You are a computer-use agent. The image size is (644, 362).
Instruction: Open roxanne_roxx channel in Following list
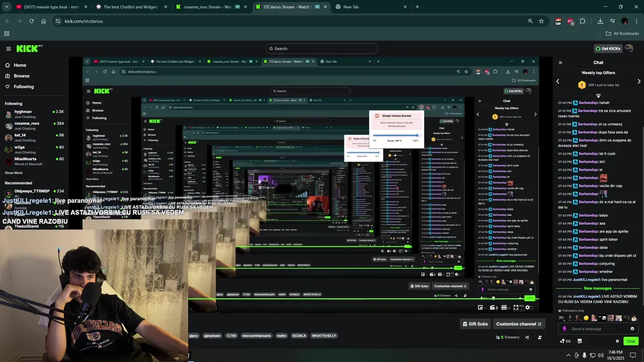click(34, 126)
